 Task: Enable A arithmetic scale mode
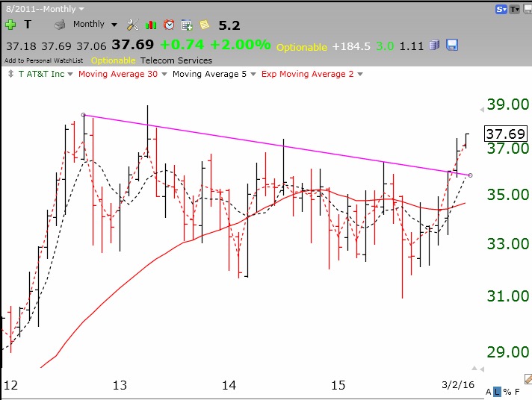point(489,393)
